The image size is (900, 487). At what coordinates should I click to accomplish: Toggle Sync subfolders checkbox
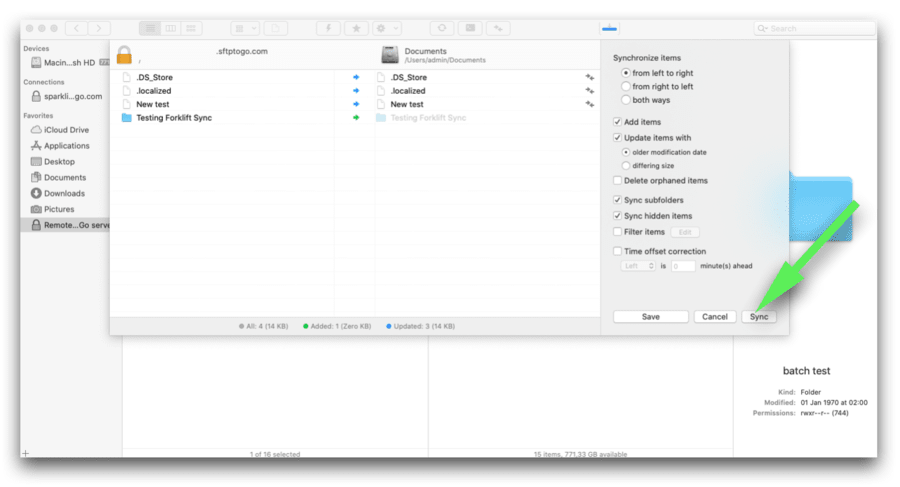(x=618, y=200)
